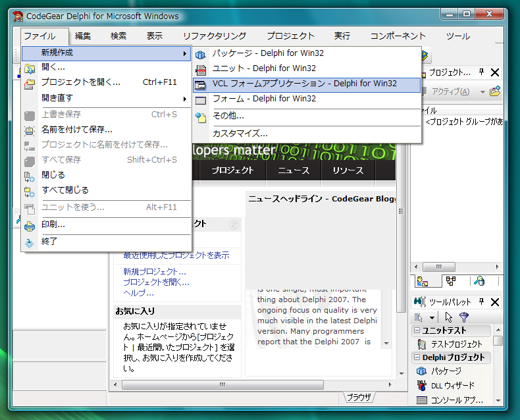Open the プロジェクト menu in the menu bar
The image size is (520, 420).
[290, 36]
